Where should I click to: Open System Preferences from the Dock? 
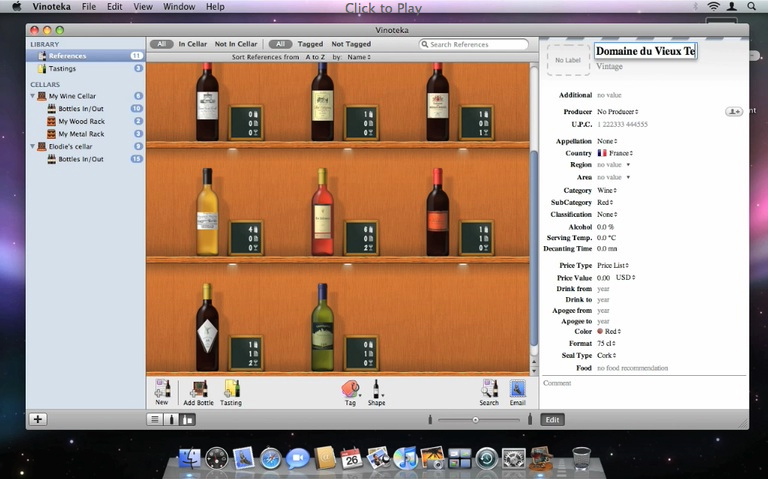(x=513, y=459)
